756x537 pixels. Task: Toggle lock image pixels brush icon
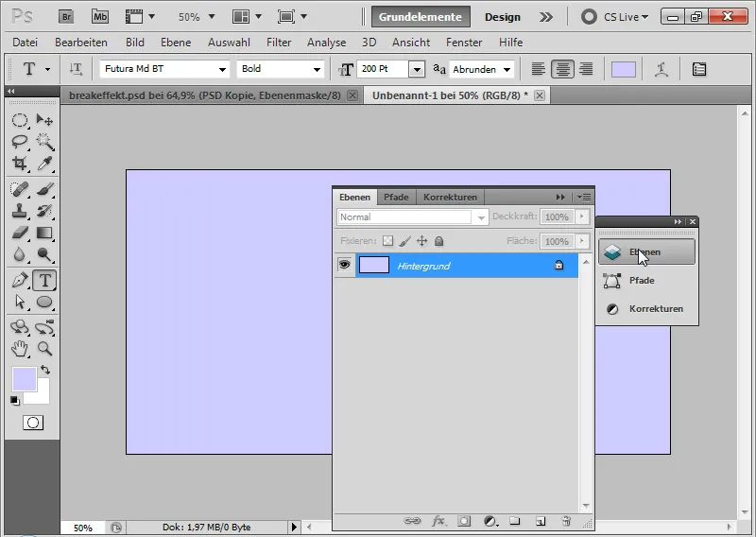[405, 241]
